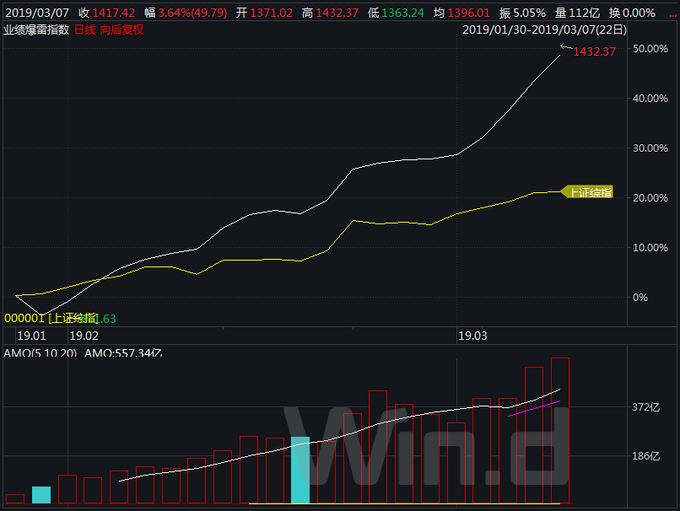
Task: Click the 372亿 label on the volume axis
Action: tap(646, 407)
